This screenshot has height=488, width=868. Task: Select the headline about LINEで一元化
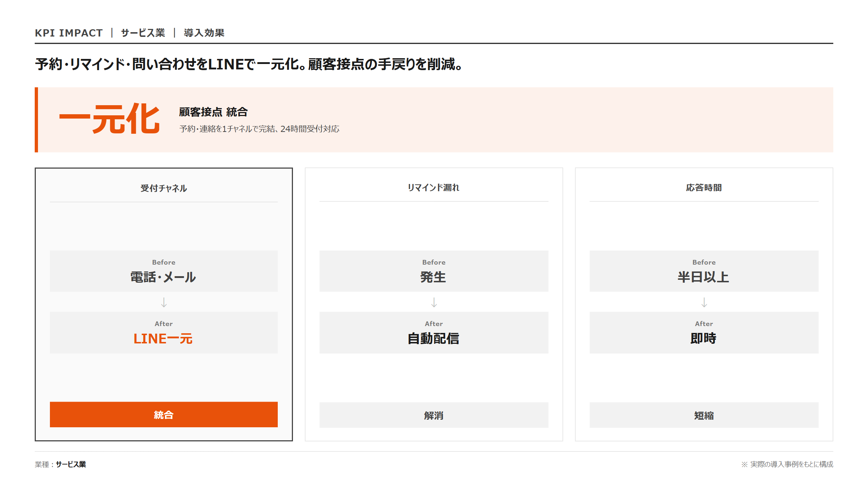click(249, 64)
